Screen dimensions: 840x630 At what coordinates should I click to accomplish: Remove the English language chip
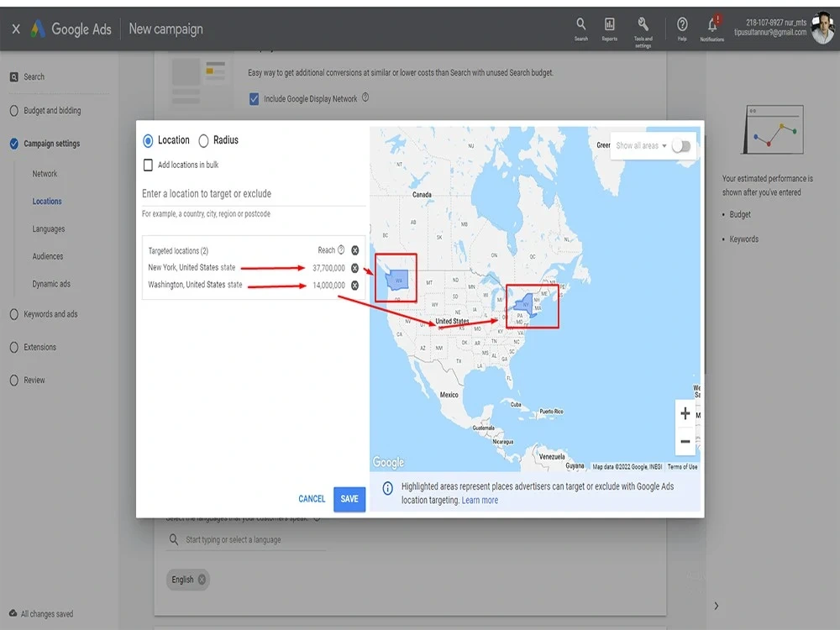click(x=202, y=579)
